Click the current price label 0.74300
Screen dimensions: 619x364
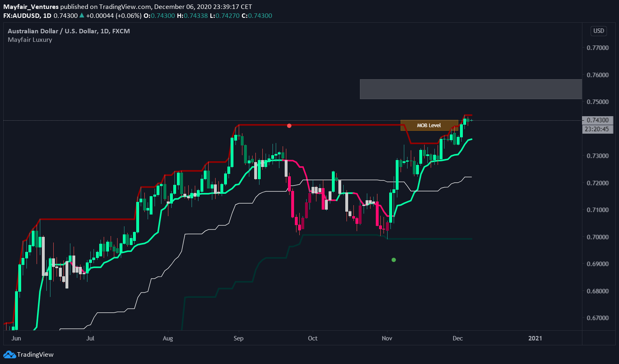pos(597,120)
